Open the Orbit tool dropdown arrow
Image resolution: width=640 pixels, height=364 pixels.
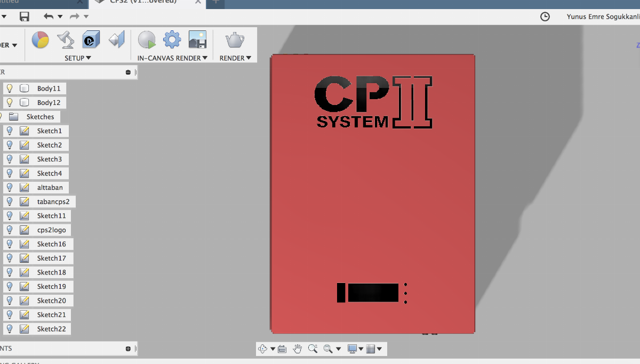[273, 350]
